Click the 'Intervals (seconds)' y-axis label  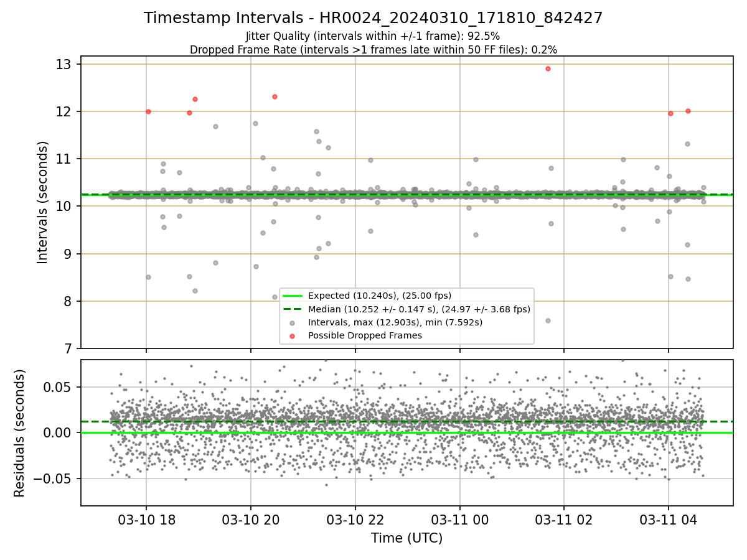[42, 202]
